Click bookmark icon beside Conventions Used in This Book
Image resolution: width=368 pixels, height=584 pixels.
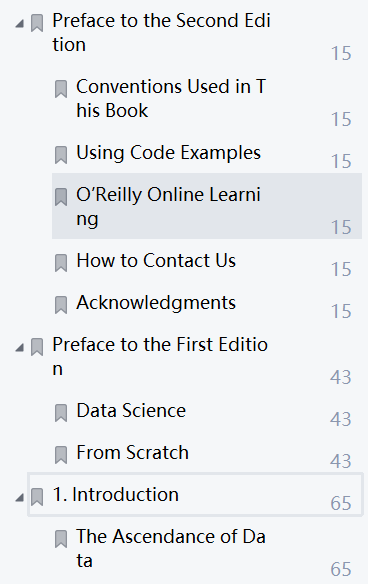point(61,89)
